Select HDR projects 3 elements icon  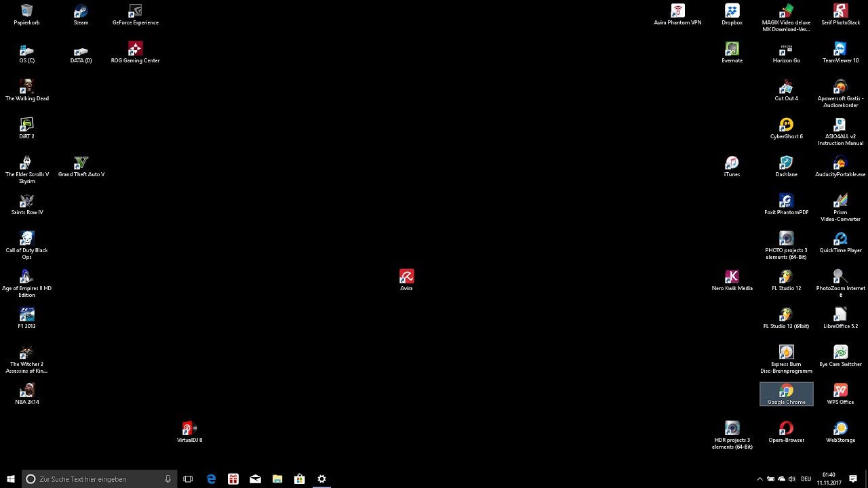tap(732, 435)
